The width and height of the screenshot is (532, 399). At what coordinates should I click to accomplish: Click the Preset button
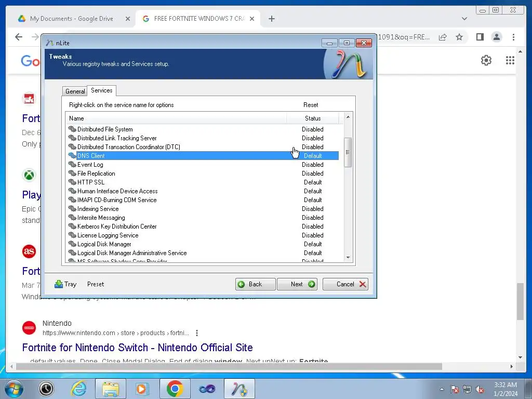click(x=96, y=284)
